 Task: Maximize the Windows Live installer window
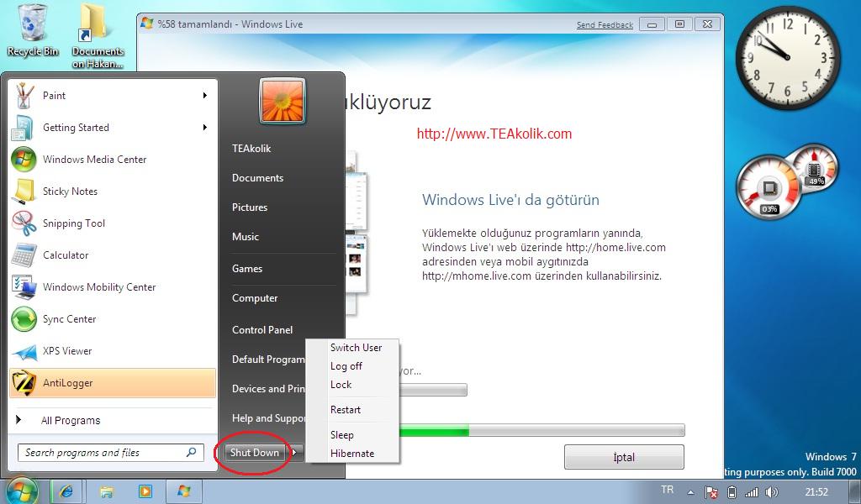tap(679, 24)
